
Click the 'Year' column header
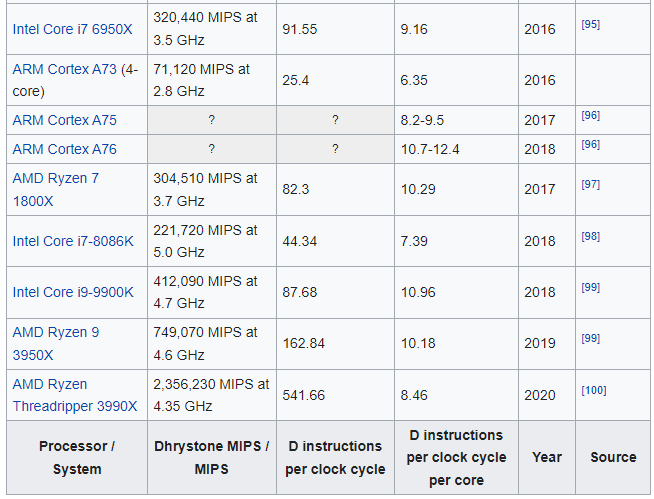[547, 458]
